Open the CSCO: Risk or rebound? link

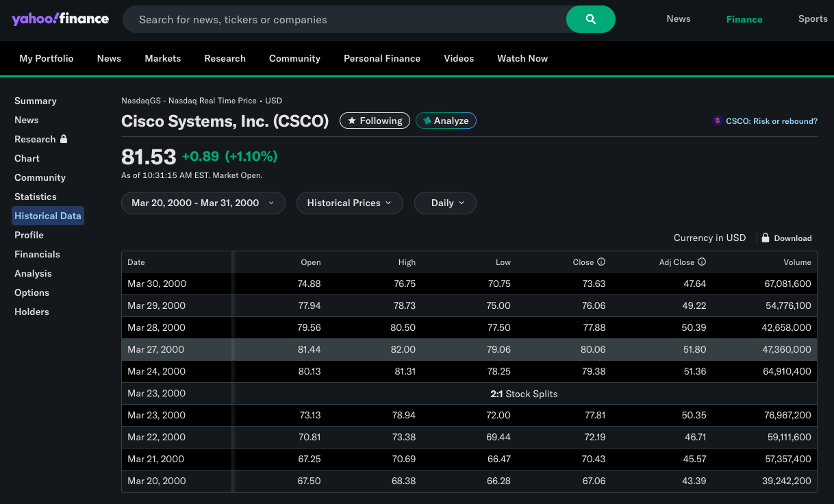[771, 121]
